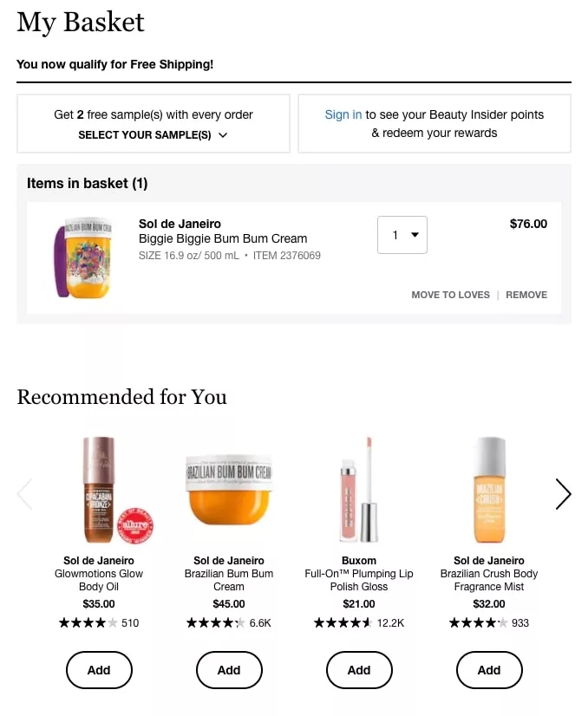Click the My Basket heading
The image size is (588, 716).
pos(80,23)
